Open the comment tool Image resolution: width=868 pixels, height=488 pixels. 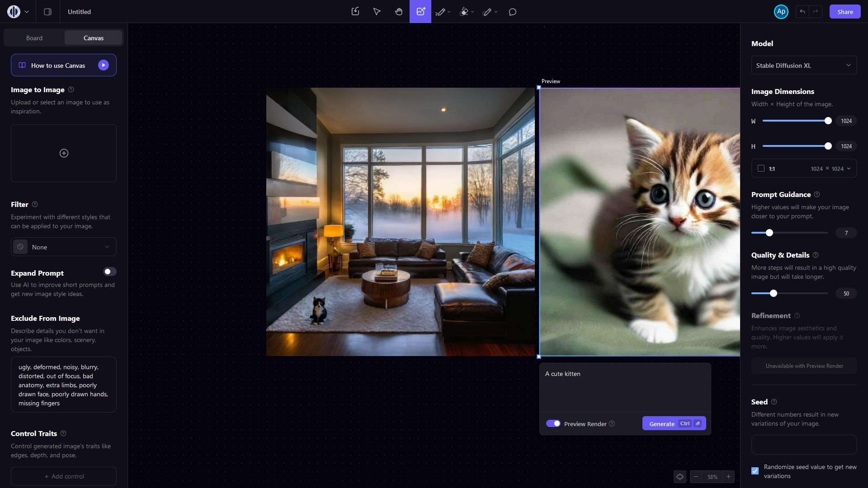click(x=512, y=12)
